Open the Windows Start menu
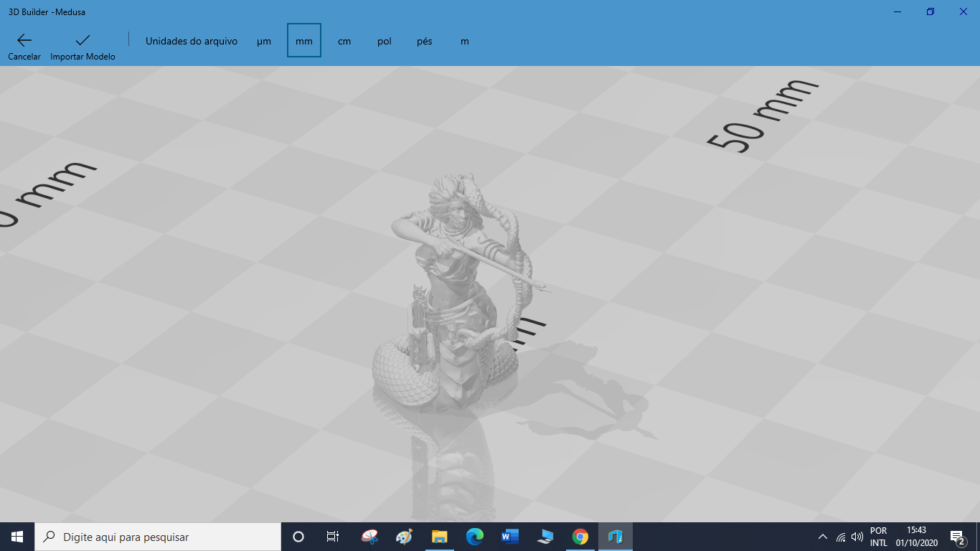The width and height of the screenshot is (980, 551). click(x=17, y=537)
